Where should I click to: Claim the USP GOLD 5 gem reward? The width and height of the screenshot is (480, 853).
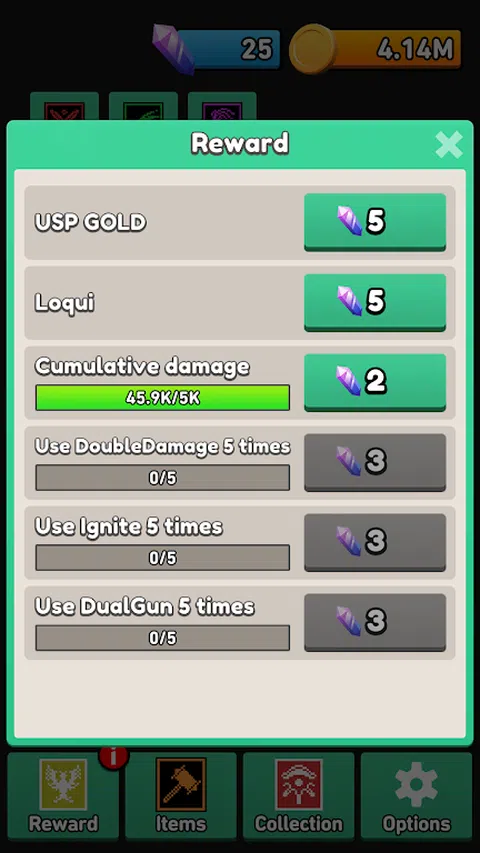tap(375, 222)
